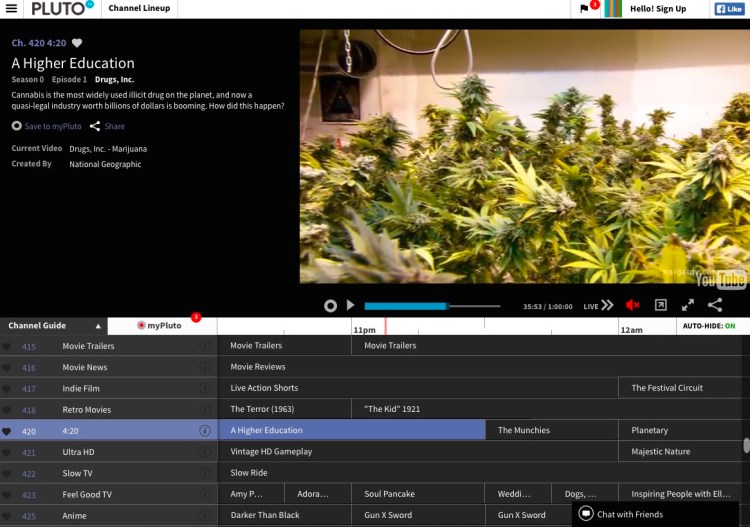Image resolution: width=750 pixels, height=527 pixels.
Task: Click the 12am timeline marker
Action: coord(631,329)
